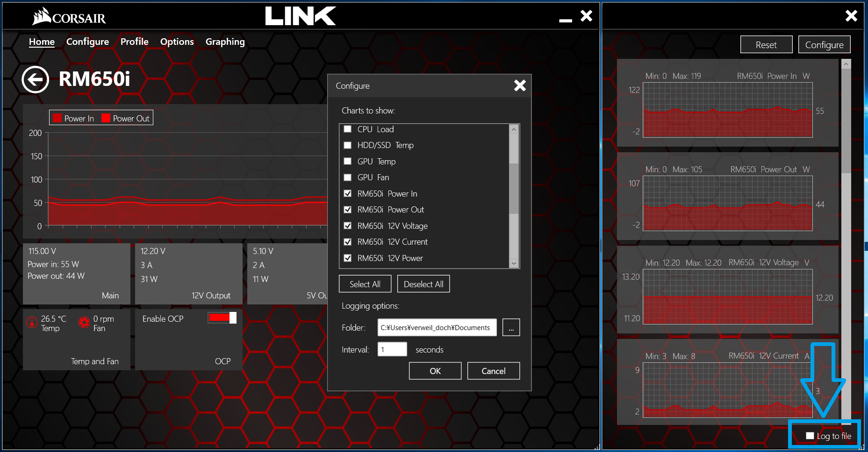Close the Configure dialog
Screen dimensions: 868x452
pyautogui.click(x=520, y=85)
